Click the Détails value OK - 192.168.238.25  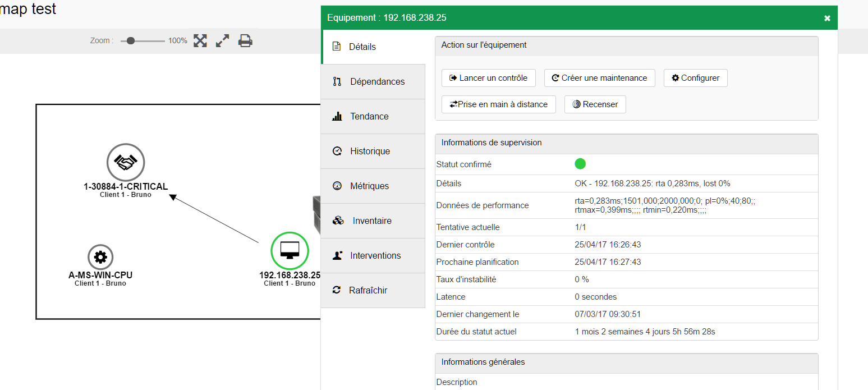(653, 183)
